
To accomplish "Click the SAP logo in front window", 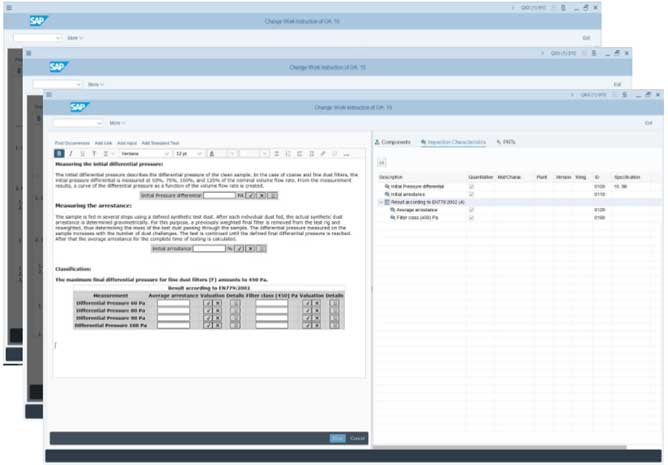I will [79, 107].
